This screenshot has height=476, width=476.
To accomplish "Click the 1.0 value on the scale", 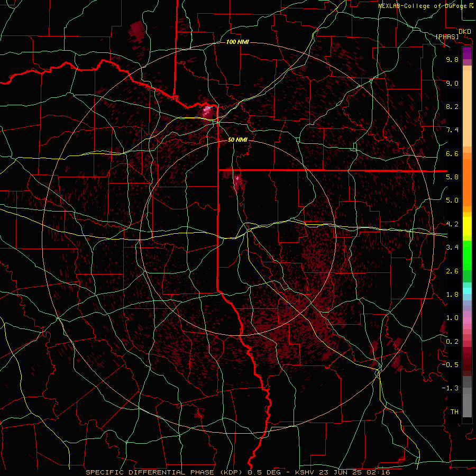I will pos(452,318).
